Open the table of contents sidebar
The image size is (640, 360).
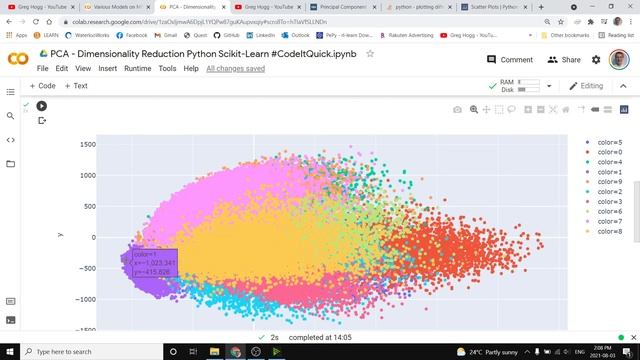(11, 92)
